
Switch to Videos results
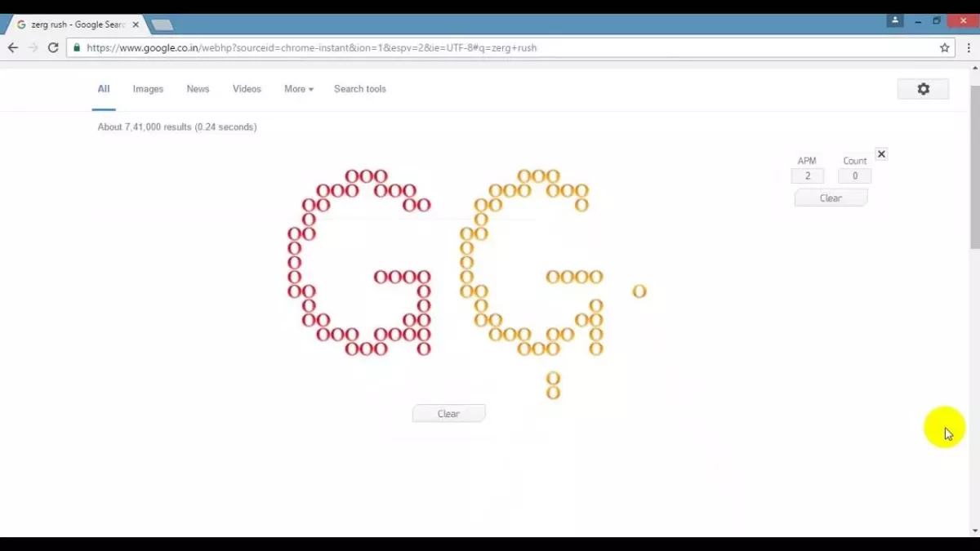pyautogui.click(x=247, y=89)
